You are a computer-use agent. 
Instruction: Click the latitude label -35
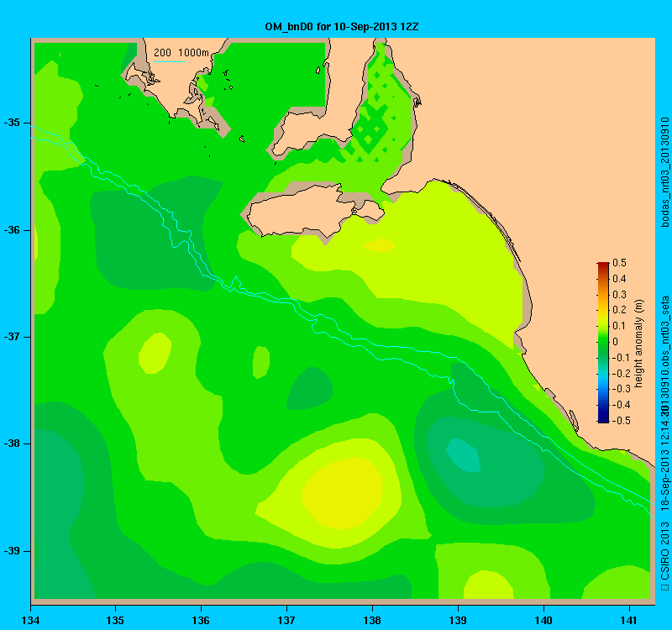click(12, 123)
